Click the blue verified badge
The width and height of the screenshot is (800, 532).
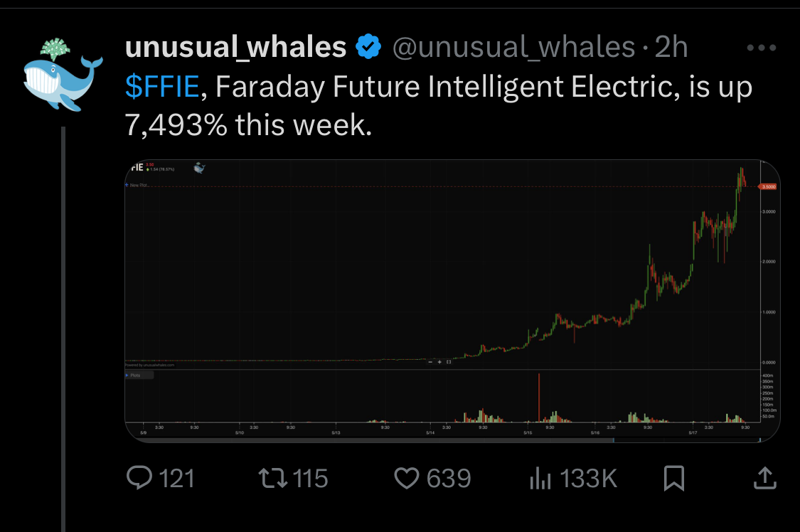[x=368, y=46]
